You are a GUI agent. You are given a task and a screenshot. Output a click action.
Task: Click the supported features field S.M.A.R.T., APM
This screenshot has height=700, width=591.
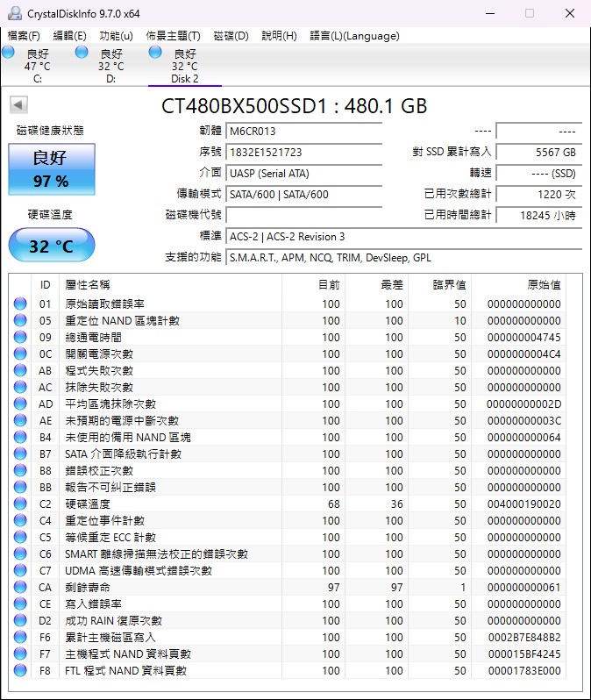click(x=404, y=258)
